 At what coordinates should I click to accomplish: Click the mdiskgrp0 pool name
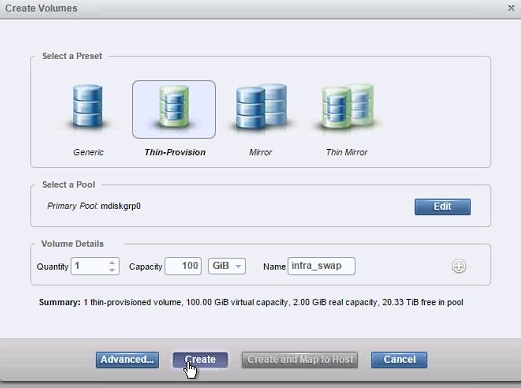[x=121, y=206]
